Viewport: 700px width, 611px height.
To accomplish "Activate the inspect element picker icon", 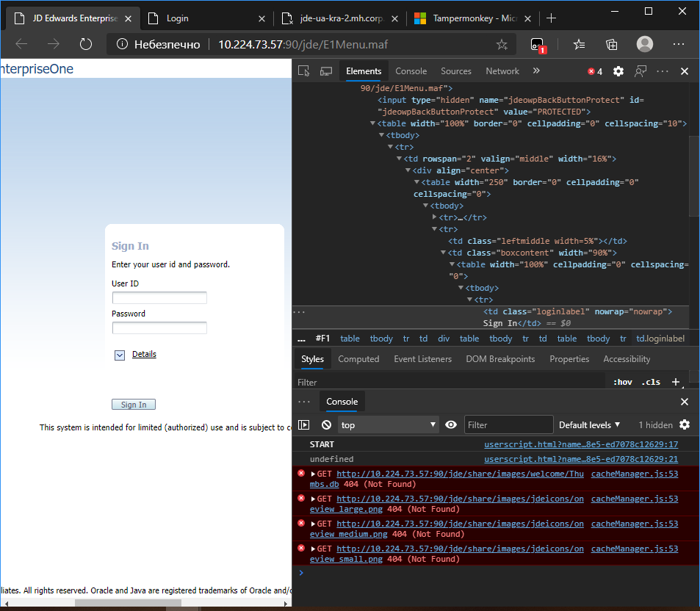I will pos(304,71).
